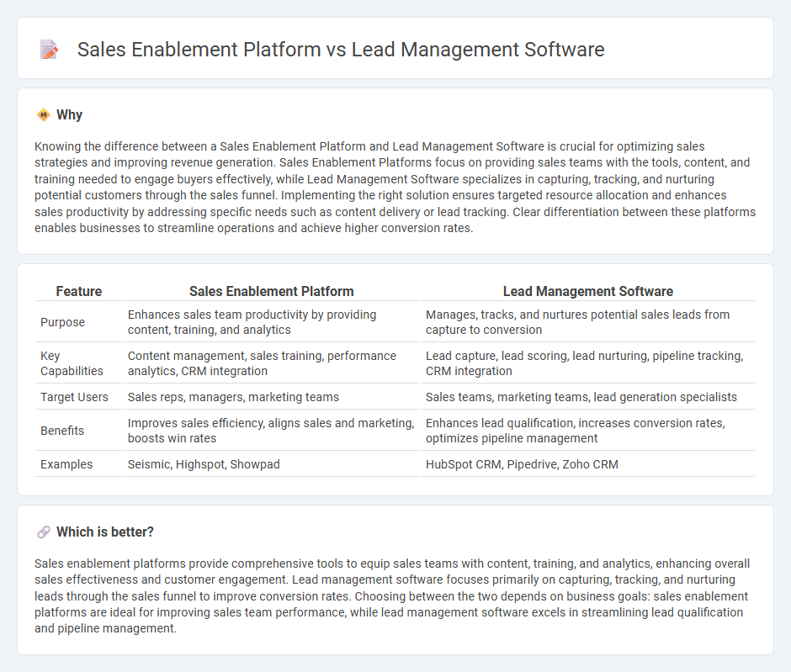Click the cell 'Sales teams, marketing teams, lead generation specialists'

coord(587,397)
